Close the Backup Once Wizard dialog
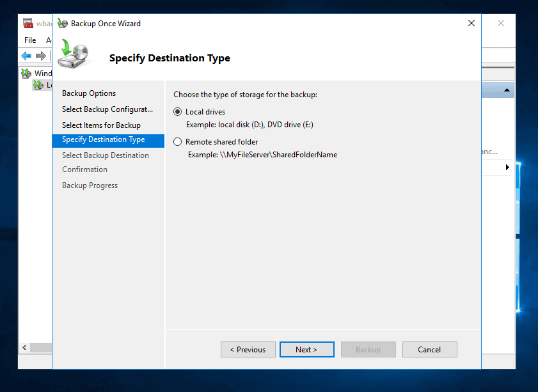 tap(471, 24)
